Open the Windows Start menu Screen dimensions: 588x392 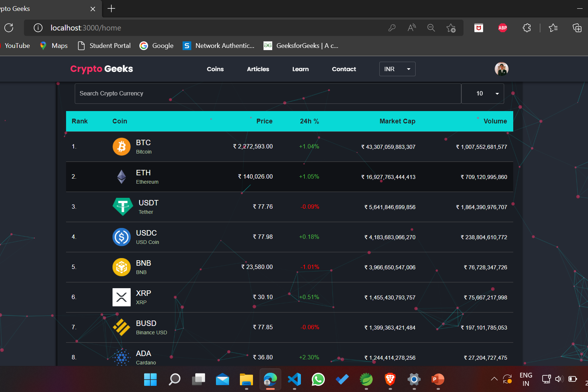(x=150, y=380)
